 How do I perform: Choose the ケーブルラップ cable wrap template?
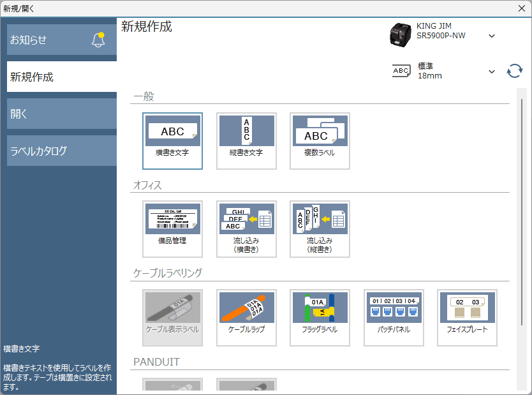coord(246,318)
